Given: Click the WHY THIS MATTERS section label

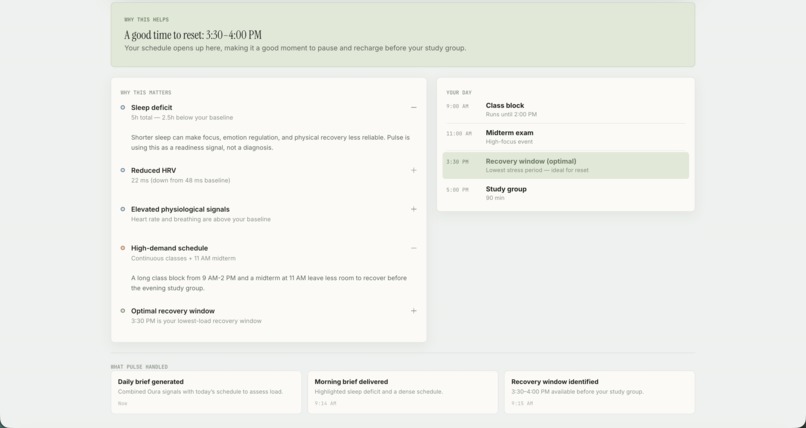Looking at the screenshot, I should pos(146,92).
